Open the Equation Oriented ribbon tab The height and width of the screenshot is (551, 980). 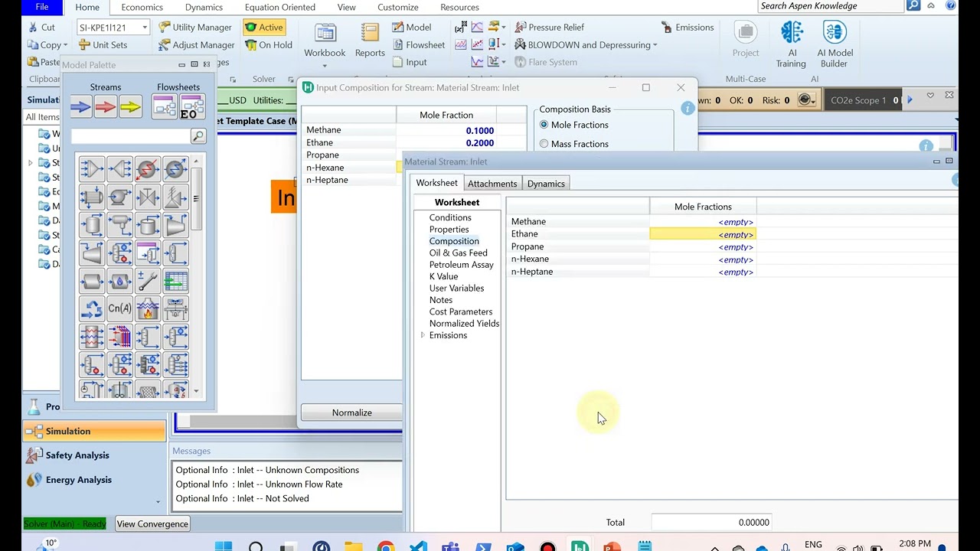click(x=279, y=7)
